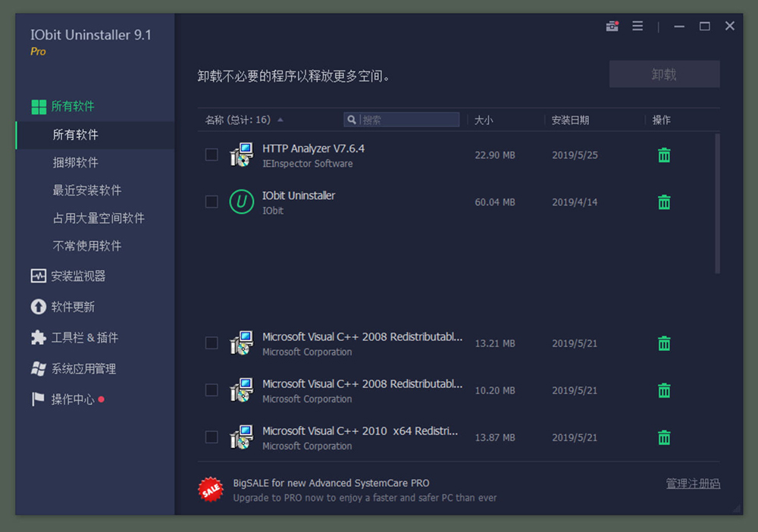Sort programs by the 大小 size header
Image resolution: width=758 pixels, height=532 pixels.
484,120
